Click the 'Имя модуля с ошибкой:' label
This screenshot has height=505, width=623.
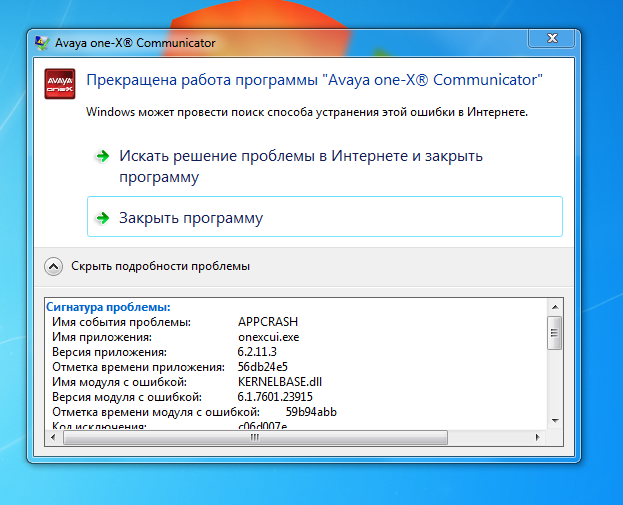pos(119,382)
